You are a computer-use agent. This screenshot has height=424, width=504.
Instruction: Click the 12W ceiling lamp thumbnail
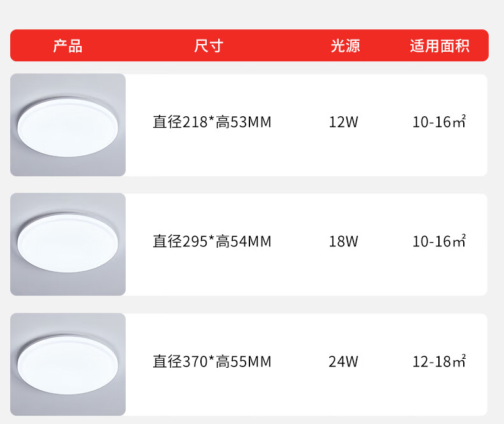coord(68,125)
